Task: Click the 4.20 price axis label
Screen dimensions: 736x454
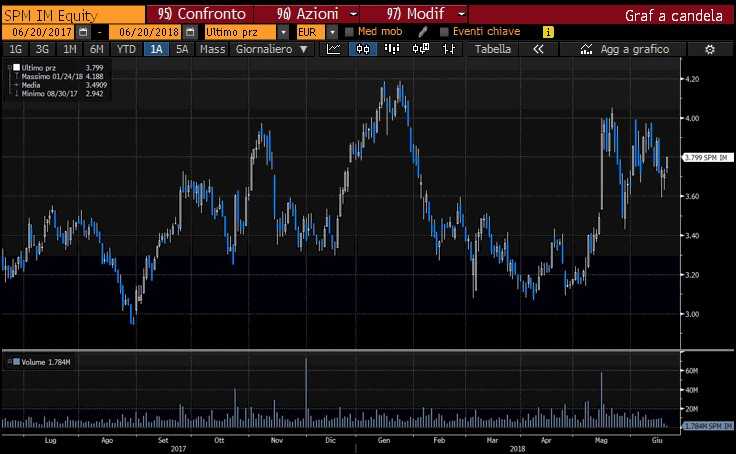Action: click(692, 79)
